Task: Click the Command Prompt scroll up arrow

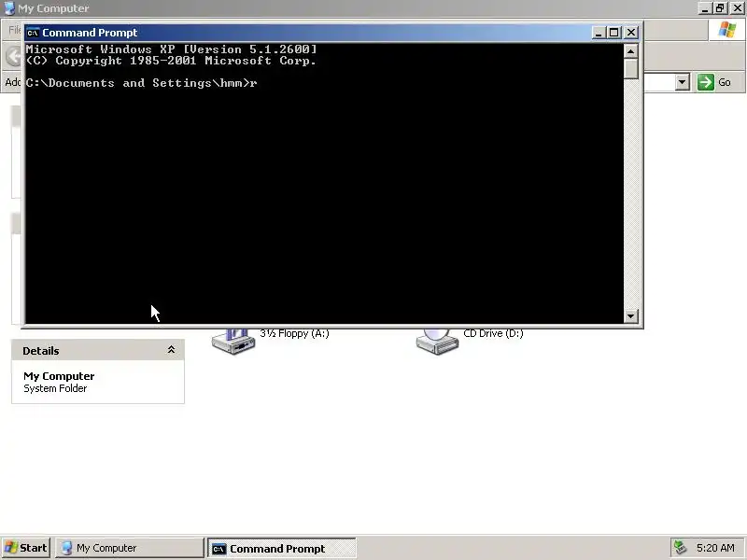Action: (x=631, y=51)
